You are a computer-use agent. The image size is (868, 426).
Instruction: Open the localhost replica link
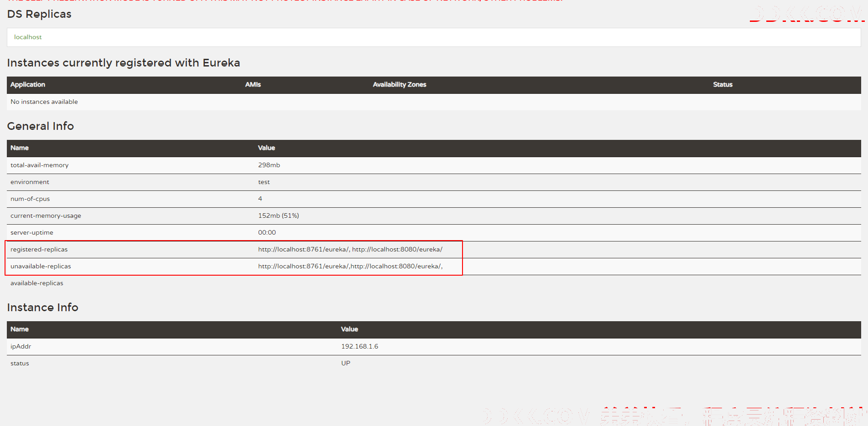click(28, 37)
